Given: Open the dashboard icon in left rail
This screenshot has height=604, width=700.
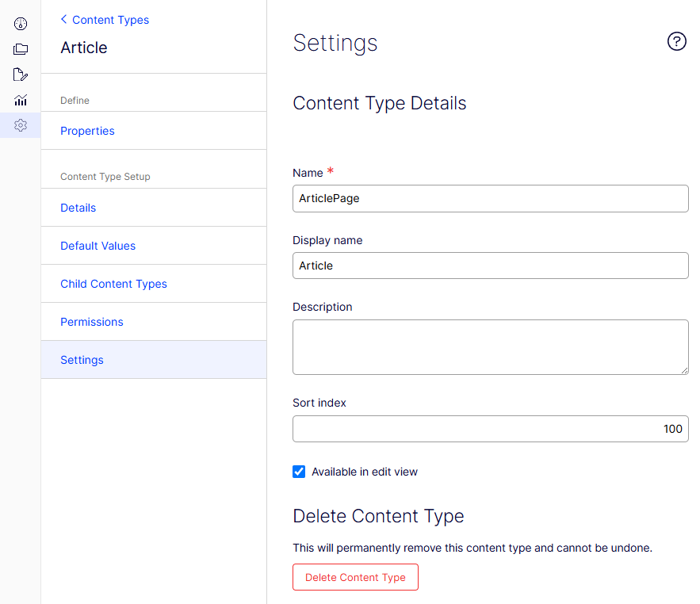Looking at the screenshot, I should click(21, 24).
